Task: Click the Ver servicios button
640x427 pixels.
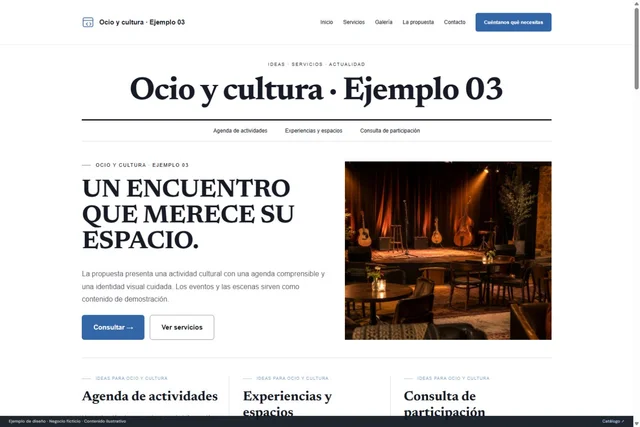Action: click(x=182, y=327)
